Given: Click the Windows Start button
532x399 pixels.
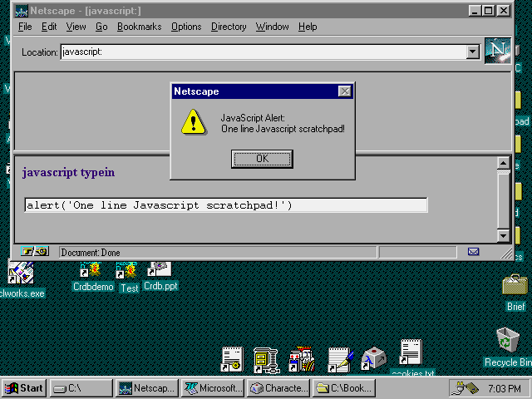Looking at the screenshot, I should [23, 387].
